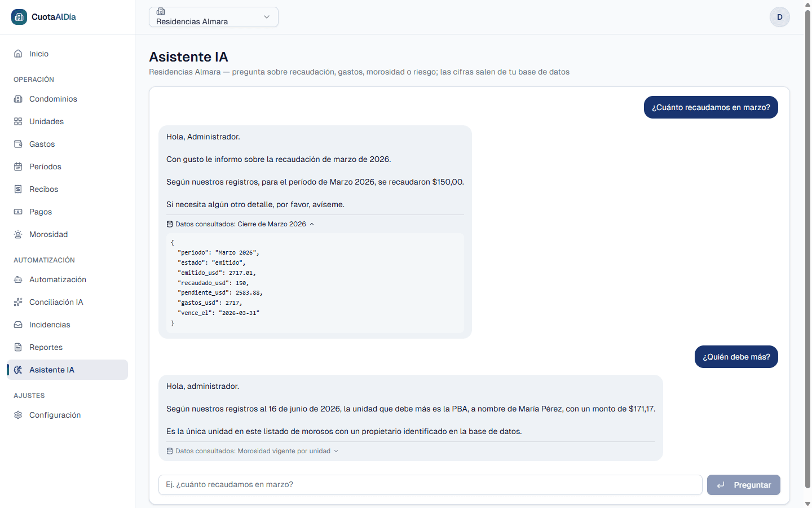Click the CuotaAlDia brand name
The width and height of the screenshot is (812, 508).
coord(54,17)
